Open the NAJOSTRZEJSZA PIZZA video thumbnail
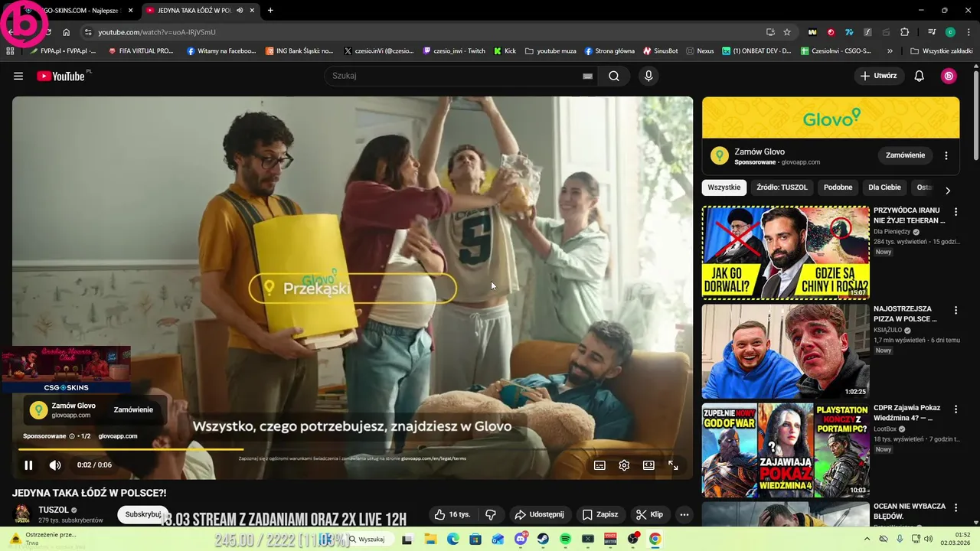 786,351
